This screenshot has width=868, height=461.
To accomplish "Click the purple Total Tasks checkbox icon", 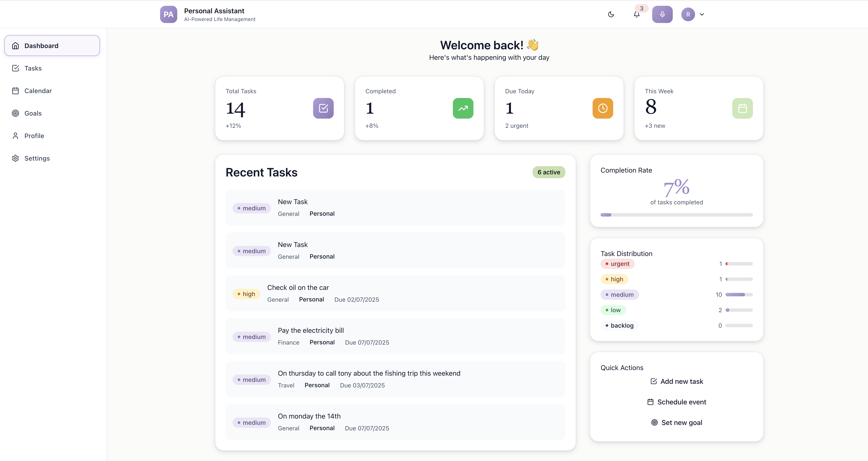I will click(323, 108).
